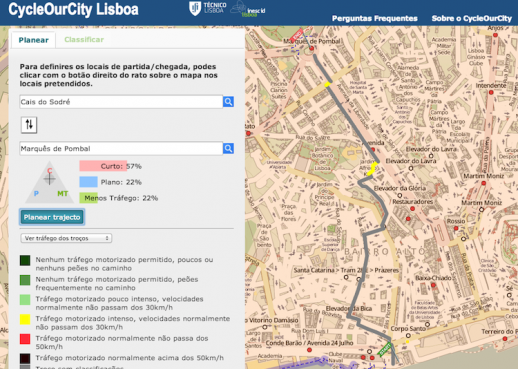
Task: Click the Marquês de Pombal destination field
Action: click(x=121, y=148)
